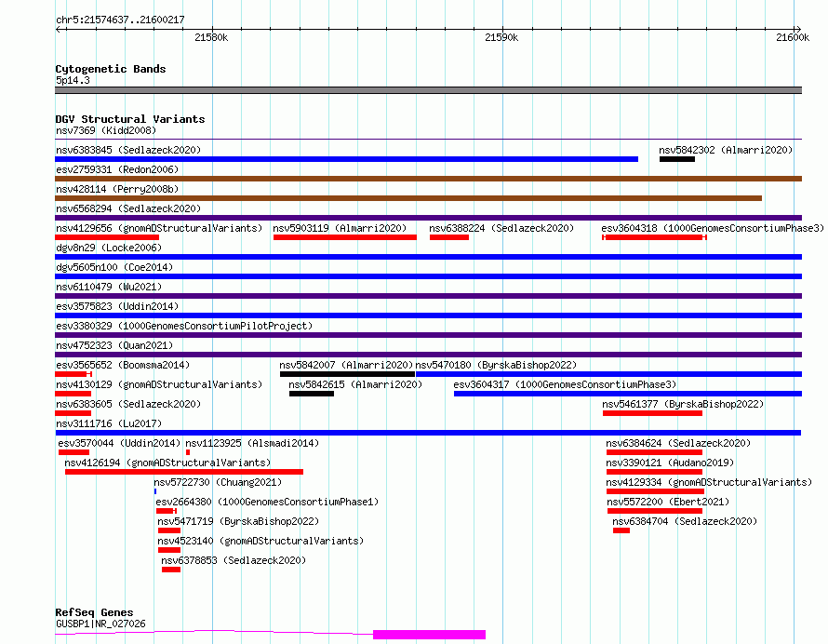828x644 pixels.
Task: Select the short nsv6384704 Sedlazeck2020 red bar
Action: coord(621,530)
